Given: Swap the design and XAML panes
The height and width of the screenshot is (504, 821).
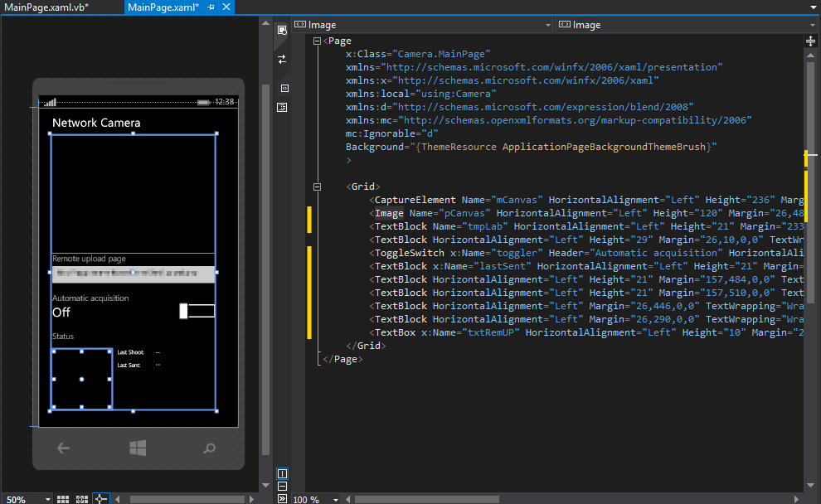Looking at the screenshot, I should pos(282,59).
